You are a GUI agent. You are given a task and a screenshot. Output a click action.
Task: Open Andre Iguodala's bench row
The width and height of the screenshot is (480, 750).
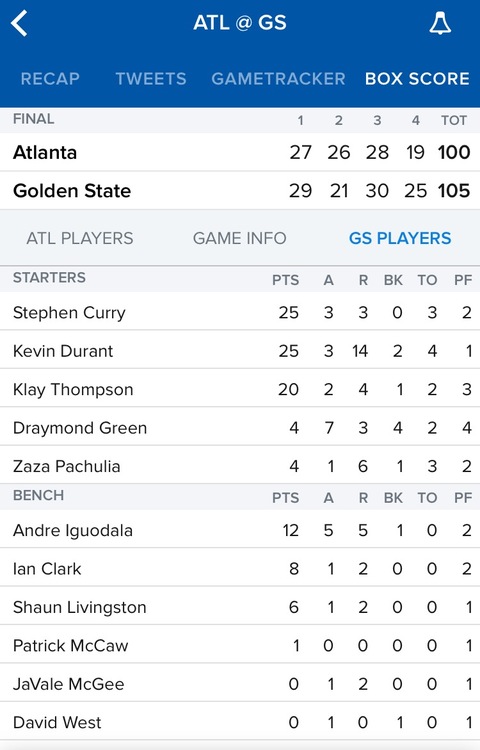pyautogui.click(x=240, y=530)
